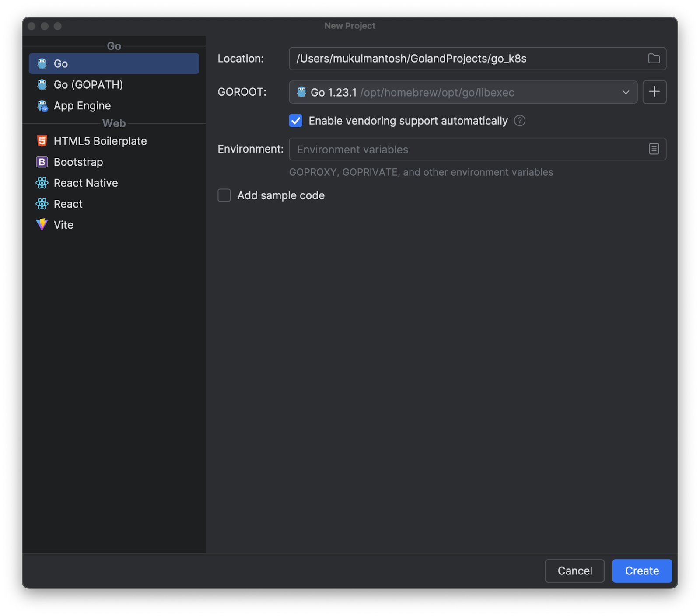
Task: Choose Bootstrap project template
Action: click(x=114, y=162)
